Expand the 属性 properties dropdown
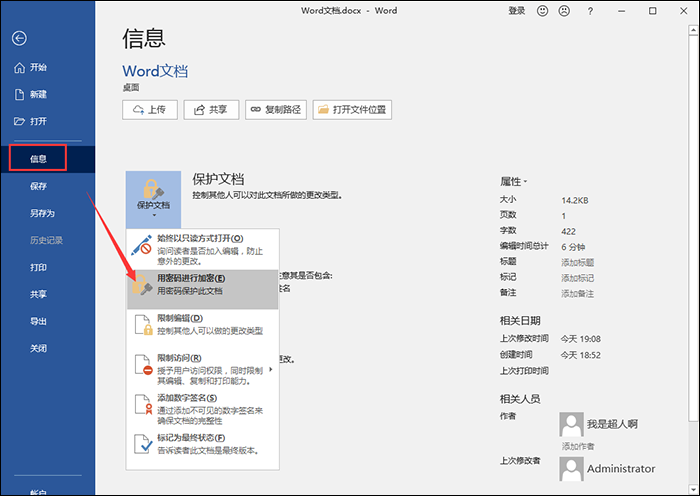 [x=514, y=182]
